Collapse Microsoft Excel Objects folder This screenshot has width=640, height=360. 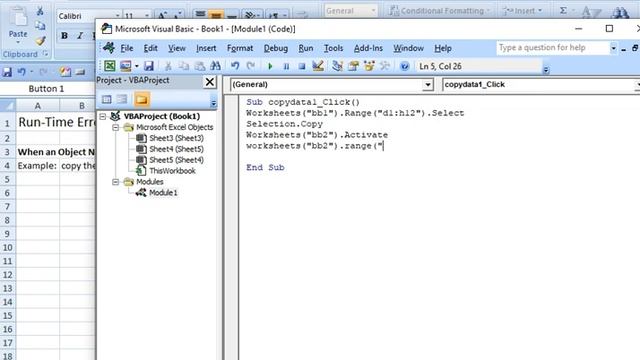116,127
